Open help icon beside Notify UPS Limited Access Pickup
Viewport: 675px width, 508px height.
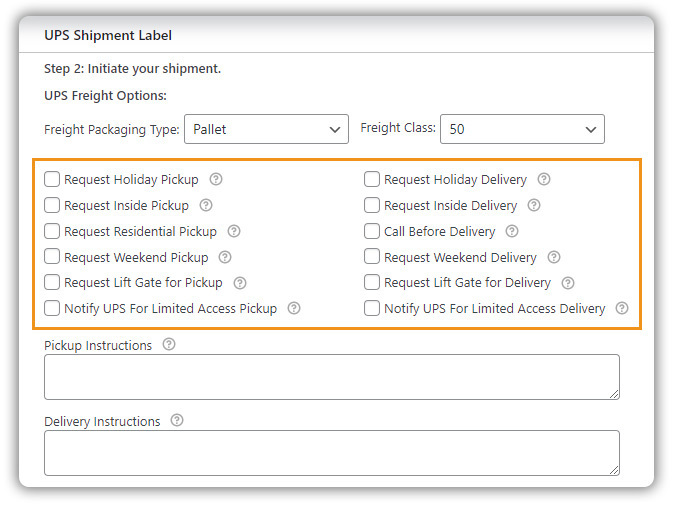(294, 308)
